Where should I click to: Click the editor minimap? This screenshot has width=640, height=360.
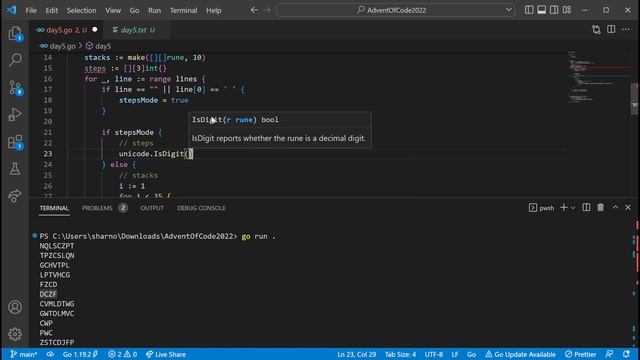coord(599,78)
